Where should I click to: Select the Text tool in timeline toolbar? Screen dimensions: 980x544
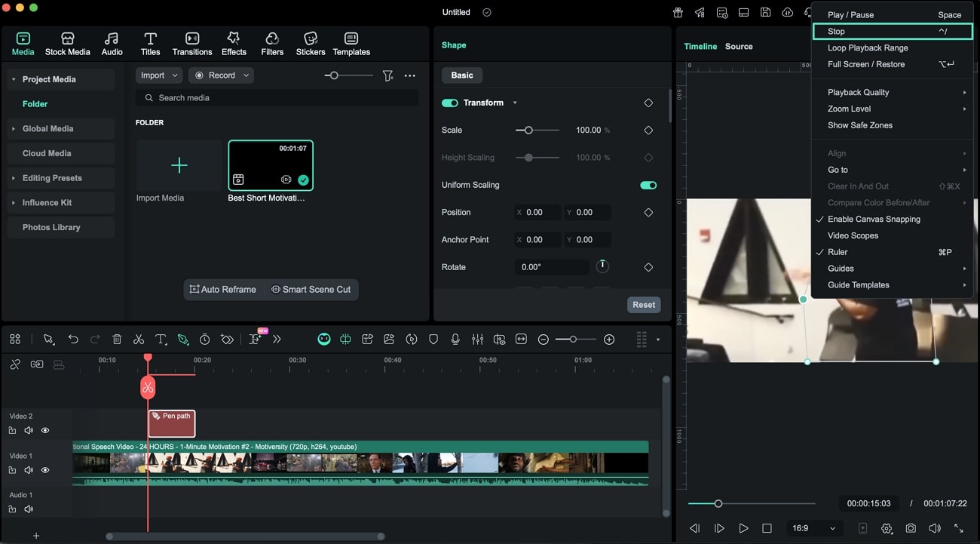[161, 340]
